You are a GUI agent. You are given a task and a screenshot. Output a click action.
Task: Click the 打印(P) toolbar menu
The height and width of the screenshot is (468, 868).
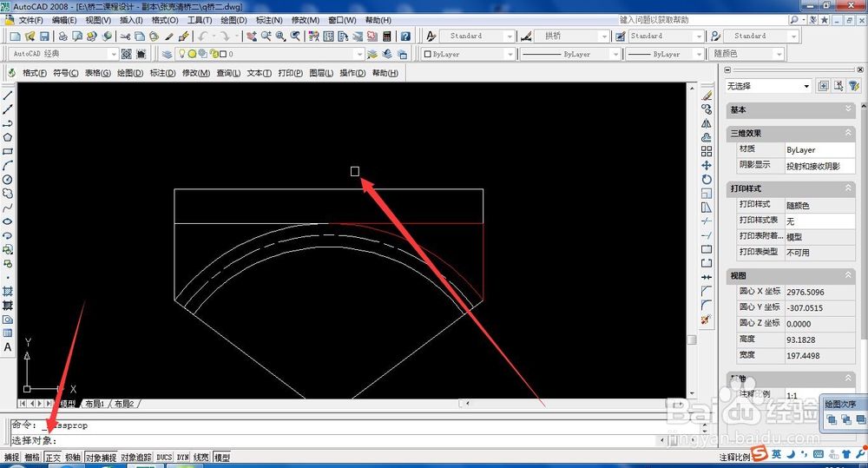coord(290,73)
